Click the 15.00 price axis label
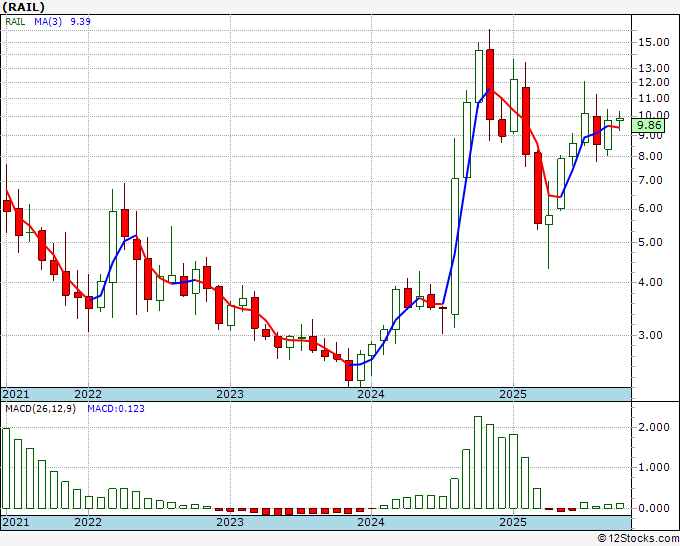 pyautogui.click(x=654, y=42)
